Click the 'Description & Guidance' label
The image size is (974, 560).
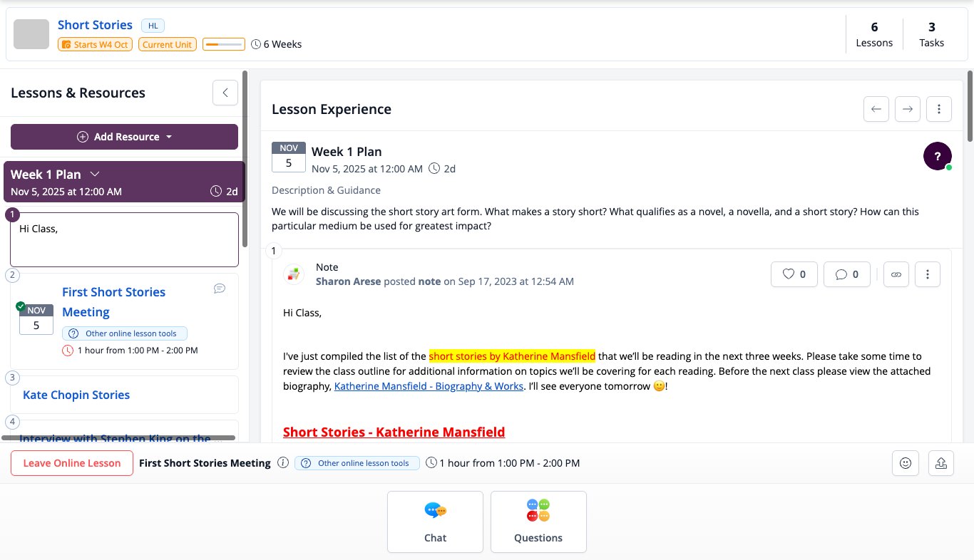(326, 190)
